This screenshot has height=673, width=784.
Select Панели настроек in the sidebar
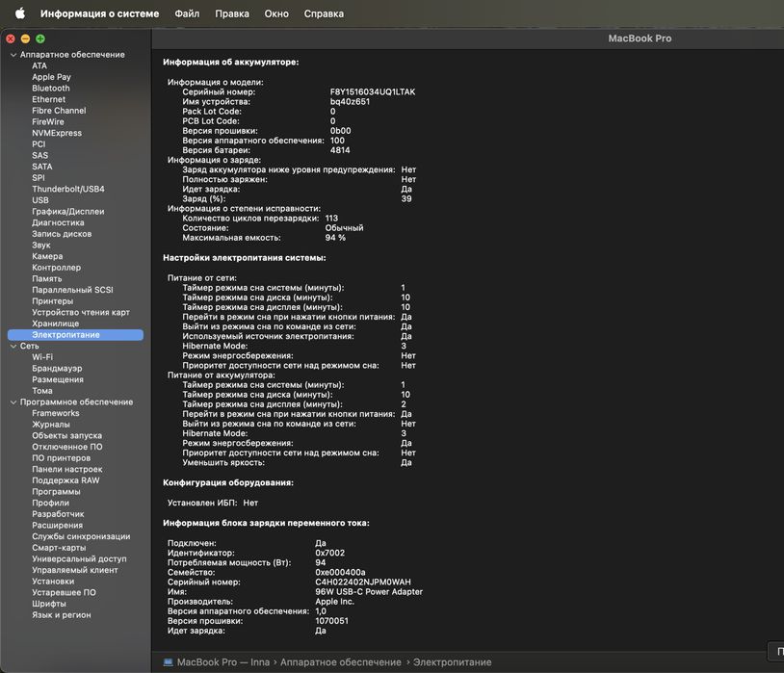click(67, 470)
